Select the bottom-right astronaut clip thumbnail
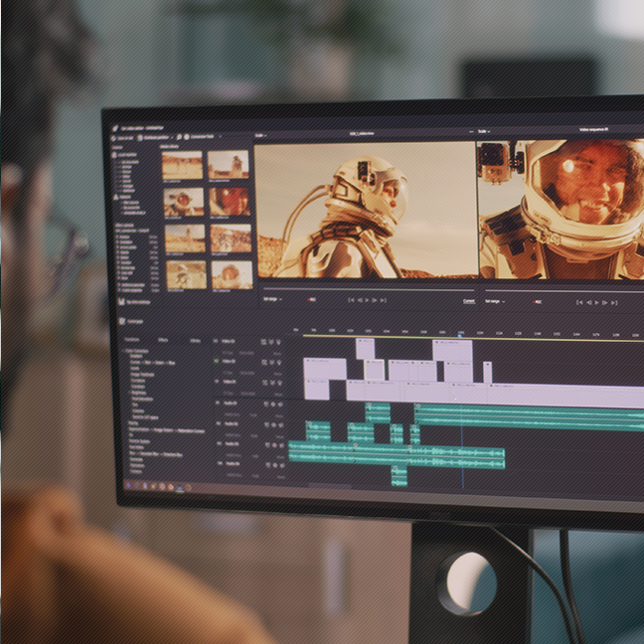 pyautogui.click(x=231, y=276)
